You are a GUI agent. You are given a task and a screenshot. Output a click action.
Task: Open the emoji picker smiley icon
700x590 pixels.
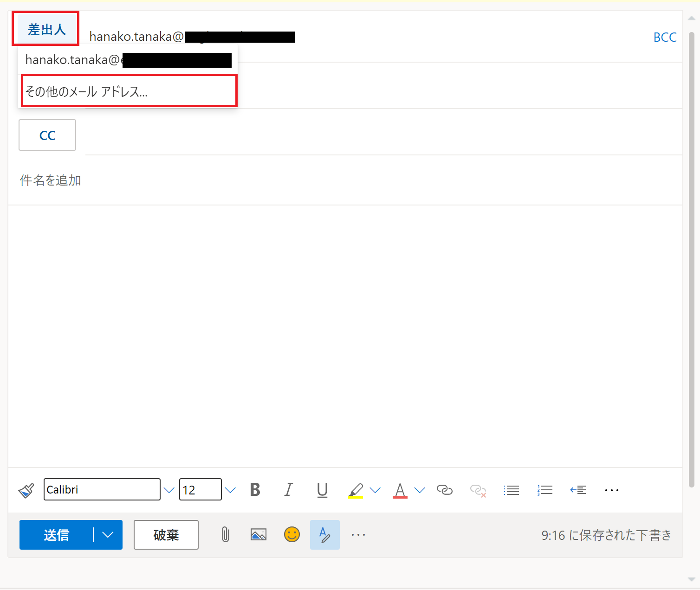click(x=292, y=535)
